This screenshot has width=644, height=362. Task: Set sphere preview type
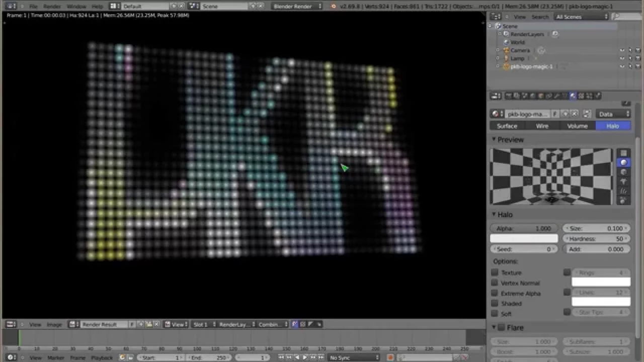[624, 162]
